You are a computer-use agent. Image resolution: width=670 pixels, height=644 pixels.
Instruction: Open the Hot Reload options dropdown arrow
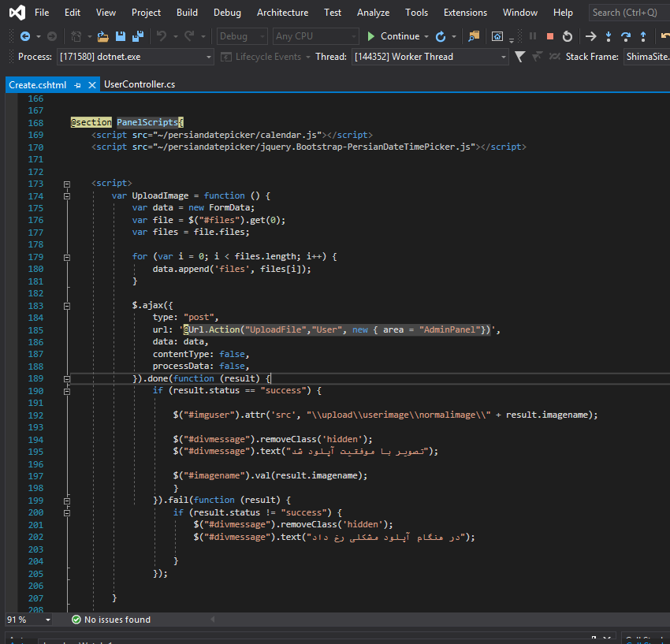(x=454, y=37)
